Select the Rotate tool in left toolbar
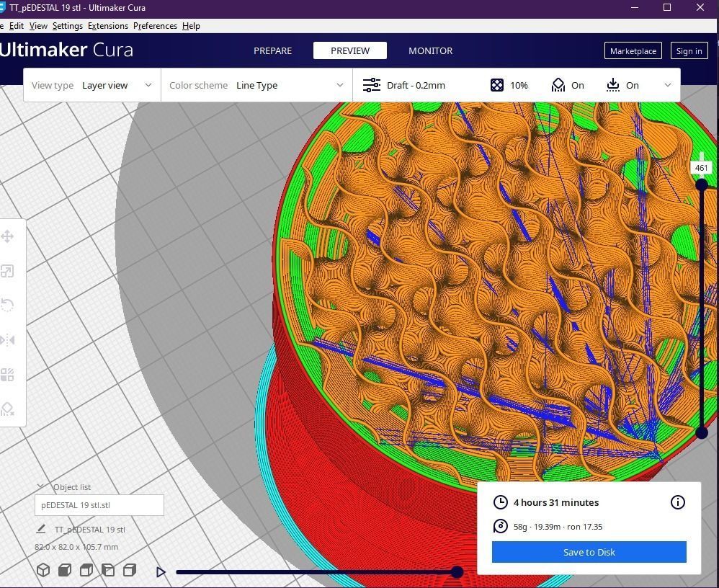Viewport: 719px width, 588px height. pos(7,305)
